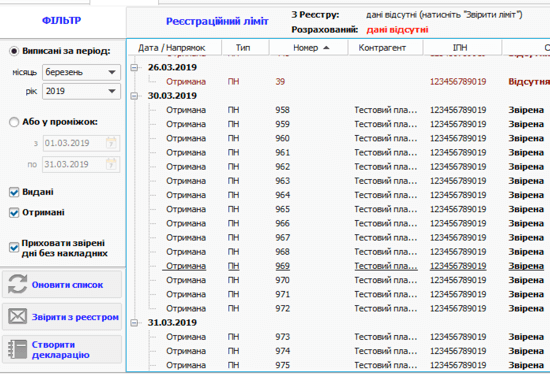Screen dimensions: 550x374
Task: Select the 'Або у проміжок' radio button
Action: [x=14, y=122]
